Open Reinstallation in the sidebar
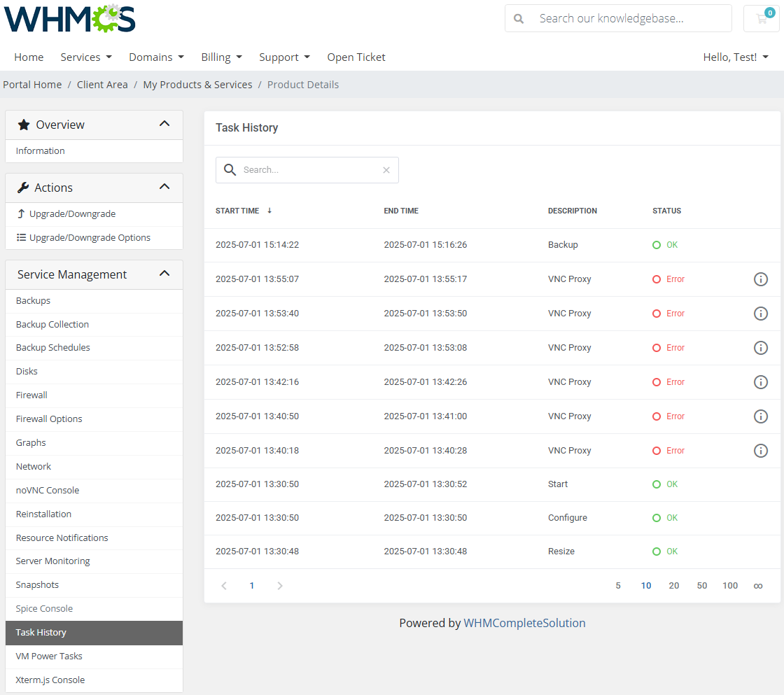The height and width of the screenshot is (695, 784). 94,514
